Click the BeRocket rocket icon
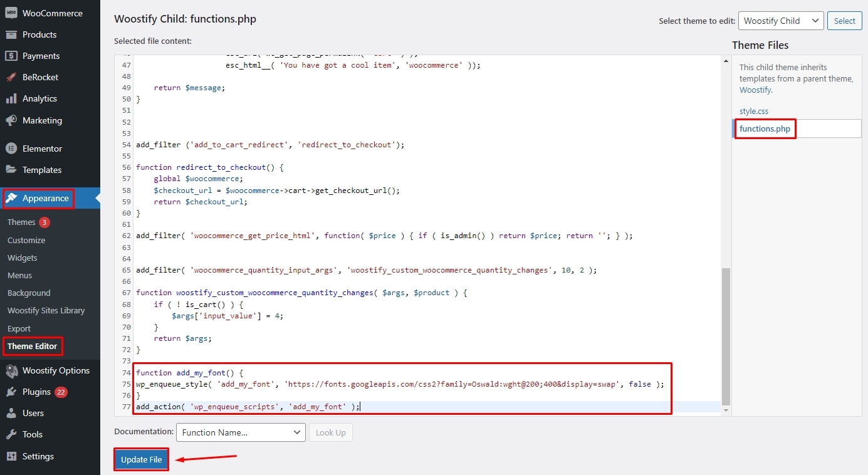This screenshot has width=868, height=475. click(x=11, y=77)
